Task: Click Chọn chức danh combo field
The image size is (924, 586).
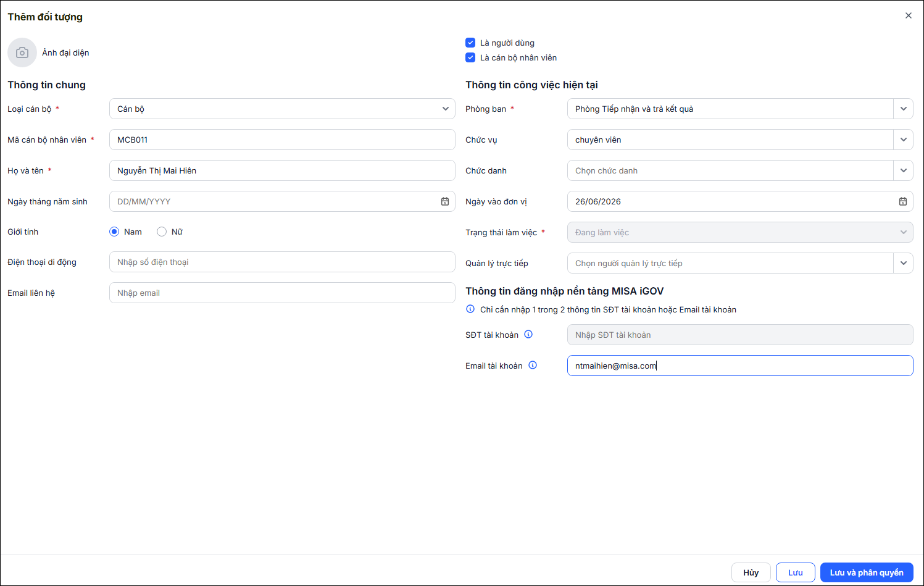Action: click(x=730, y=170)
